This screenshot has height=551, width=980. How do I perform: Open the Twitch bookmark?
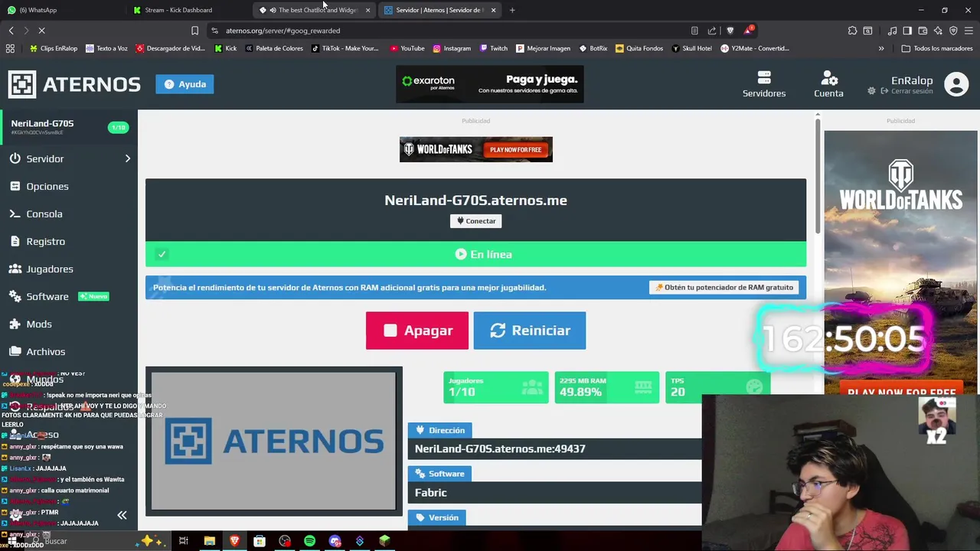[493, 48]
